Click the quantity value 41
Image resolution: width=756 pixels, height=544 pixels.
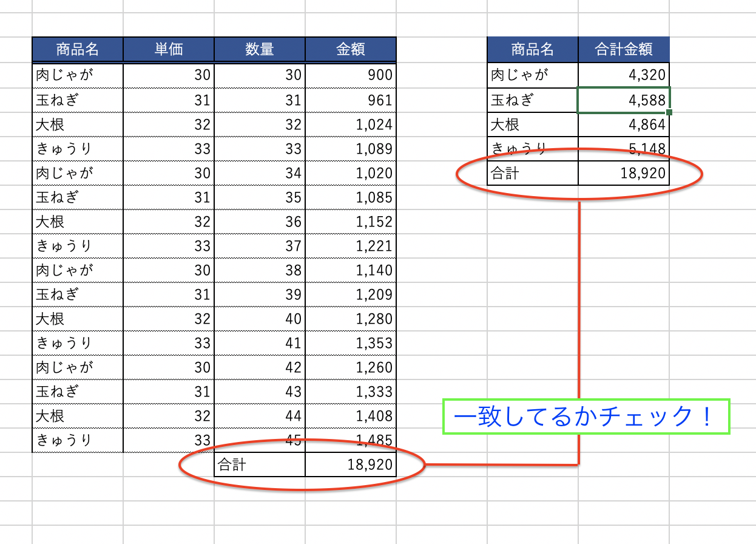pyautogui.click(x=260, y=343)
